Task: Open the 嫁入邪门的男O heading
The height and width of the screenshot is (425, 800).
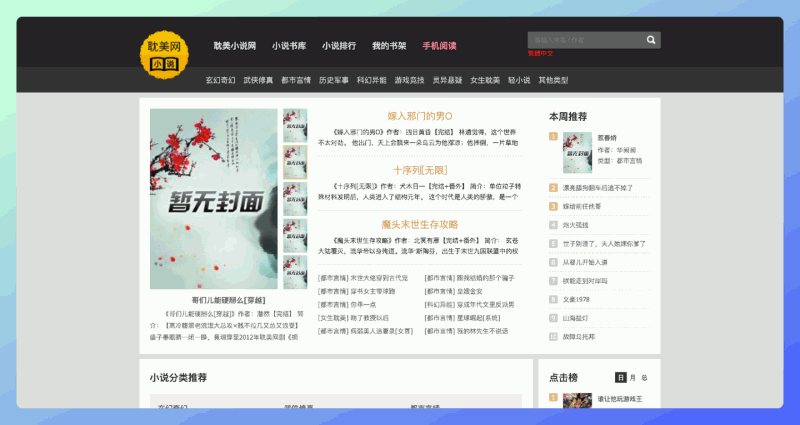Action: click(x=420, y=116)
